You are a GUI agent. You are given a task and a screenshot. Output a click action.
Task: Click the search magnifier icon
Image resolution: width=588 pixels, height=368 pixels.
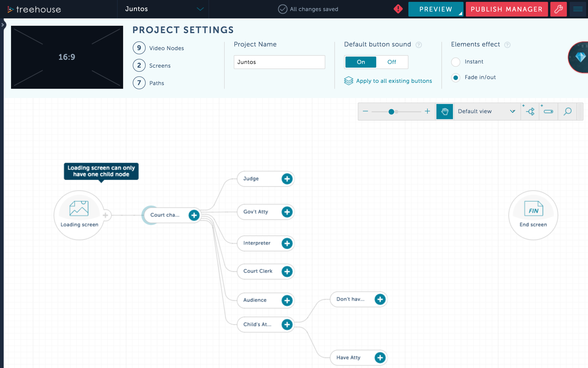pyautogui.click(x=567, y=111)
